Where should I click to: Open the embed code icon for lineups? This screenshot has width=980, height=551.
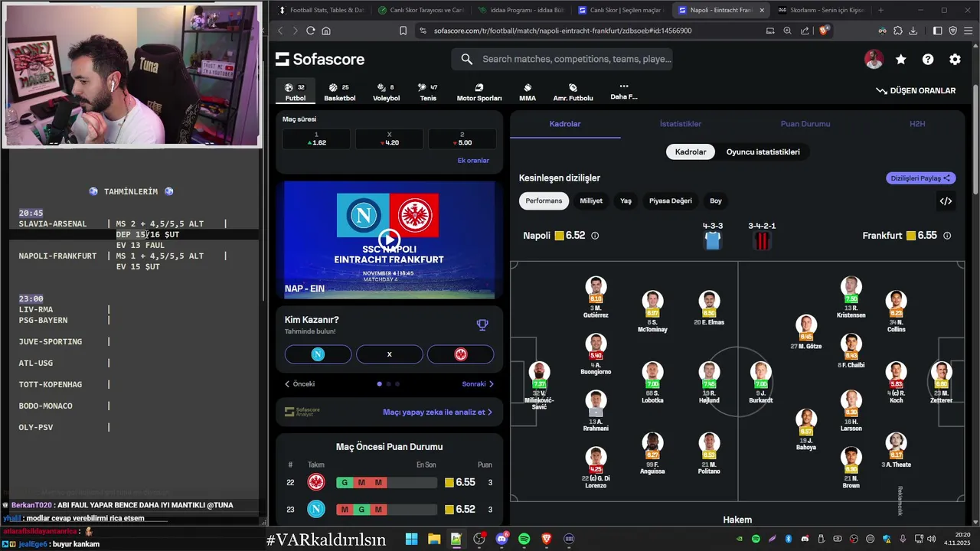946,201
